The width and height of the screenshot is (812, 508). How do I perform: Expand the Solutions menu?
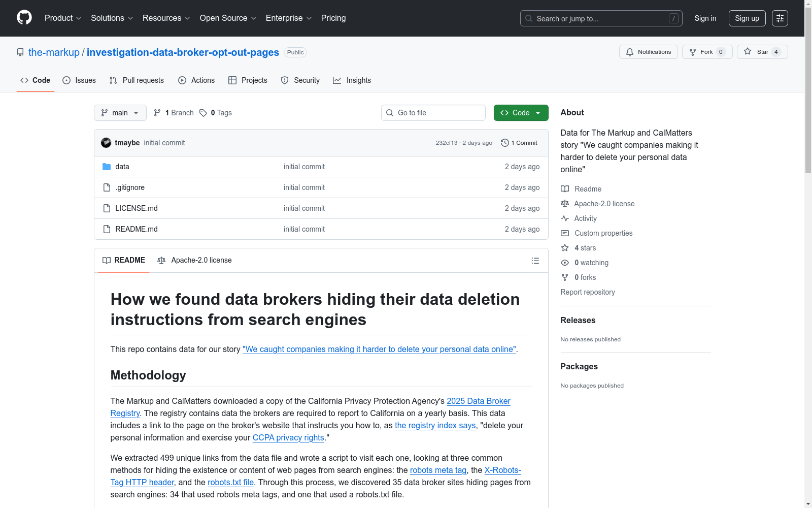[x=112, y=18]
